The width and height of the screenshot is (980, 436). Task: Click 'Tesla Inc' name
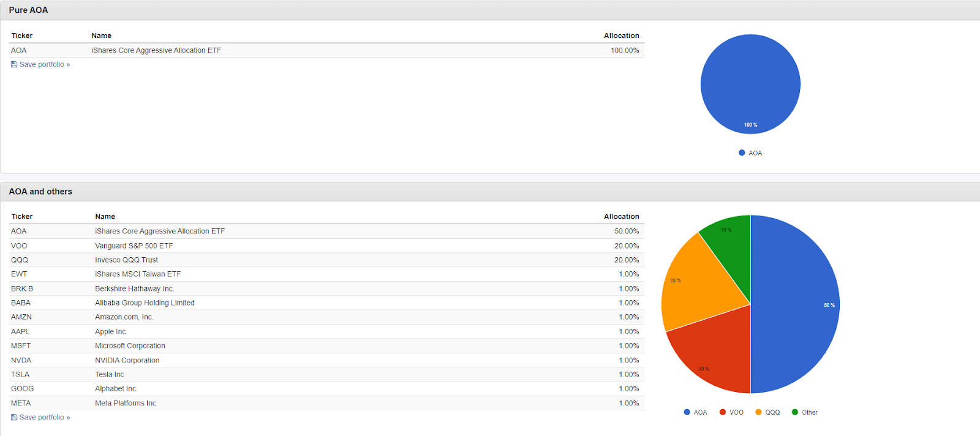[x=110, y=374]
